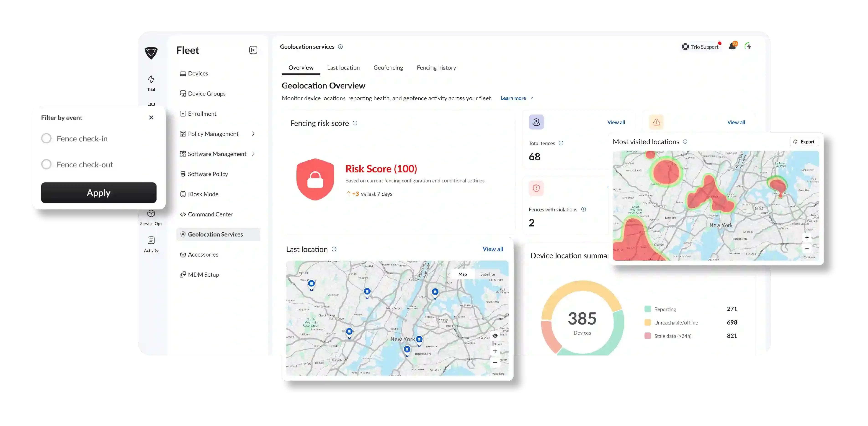Click the locate-me crosshair on Last location map

(x=495, y=336)
